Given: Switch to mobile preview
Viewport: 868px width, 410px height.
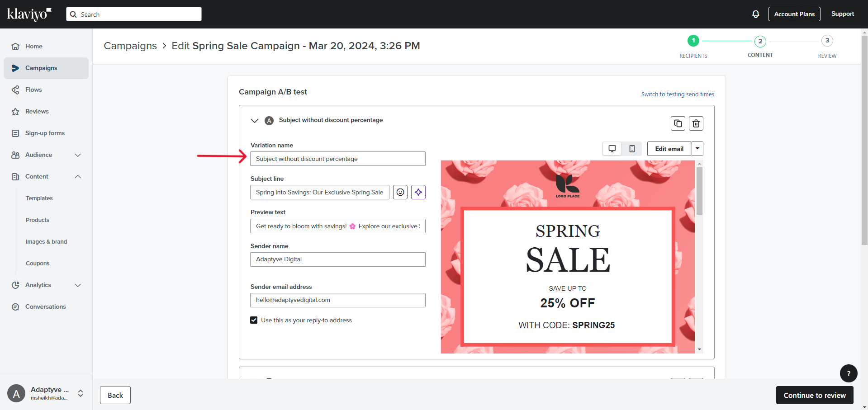Looking at the screenshot, I should pyautogui.click(x=632, y=149).
